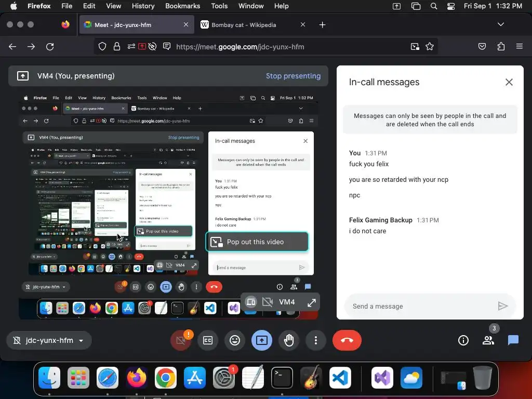This screenshot has width=532, height=399.
Task: Open the Edit menu
Action: click(x=89, y=6)
